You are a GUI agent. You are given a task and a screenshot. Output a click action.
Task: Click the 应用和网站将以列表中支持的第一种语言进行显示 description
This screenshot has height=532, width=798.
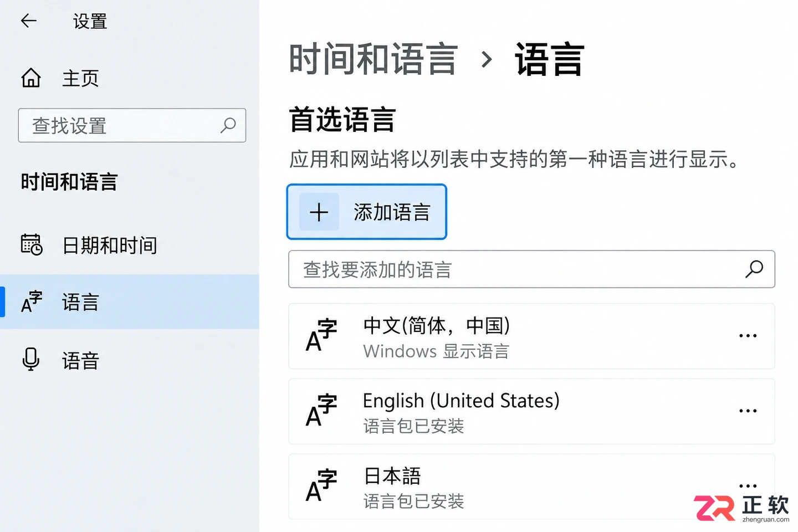[514, 160]
